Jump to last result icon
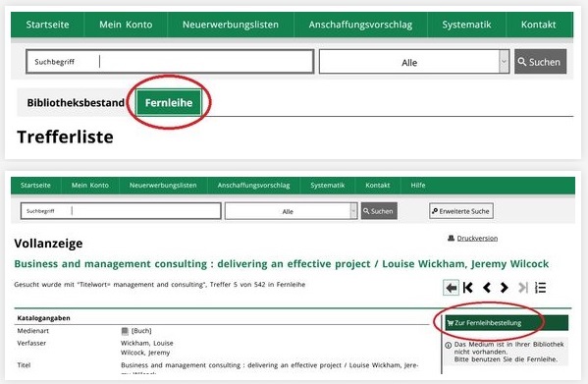The height and width of the screenshot is (384, 588). [523, 288]
